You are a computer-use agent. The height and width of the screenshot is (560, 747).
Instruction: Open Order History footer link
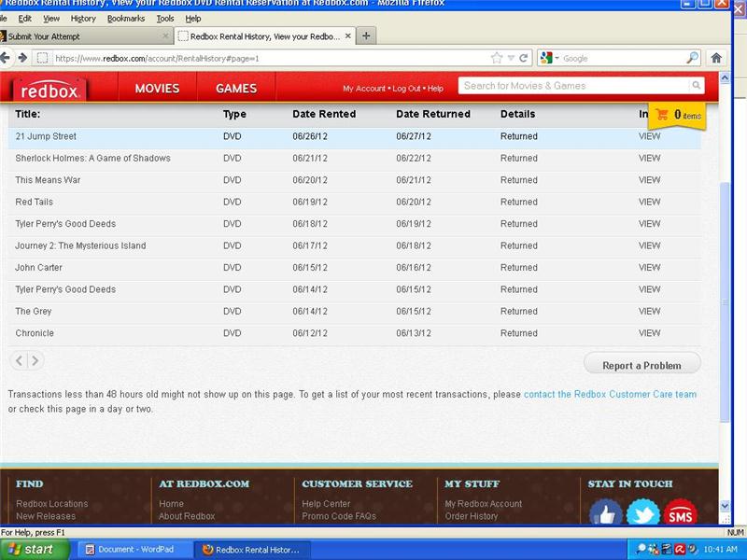472,516
